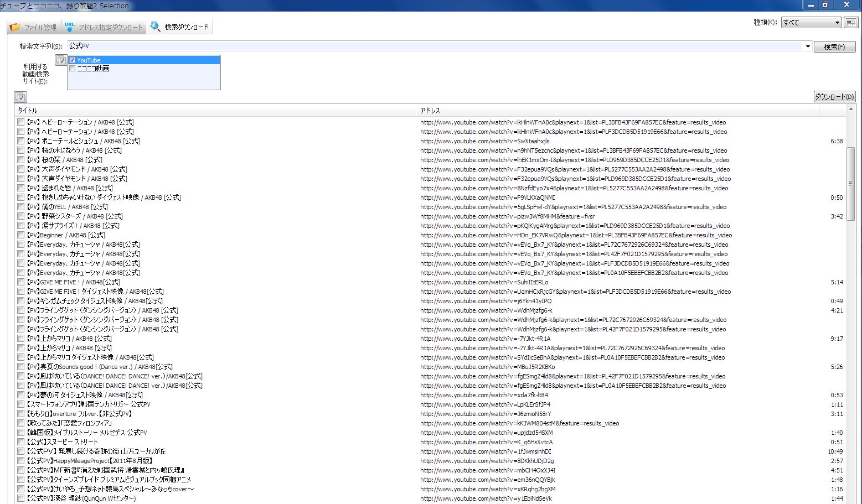
Task: Select the MF新書『消えた戦国武将 帰雲城と内ヶ嶋氏理』 title
Action: click(105, 470)
